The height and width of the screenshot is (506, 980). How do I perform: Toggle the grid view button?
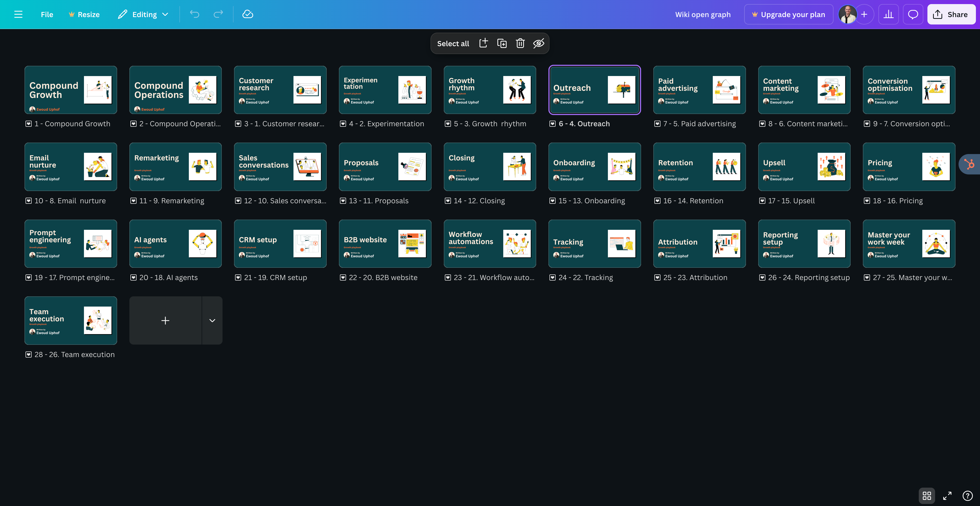(x=927, y=496)
